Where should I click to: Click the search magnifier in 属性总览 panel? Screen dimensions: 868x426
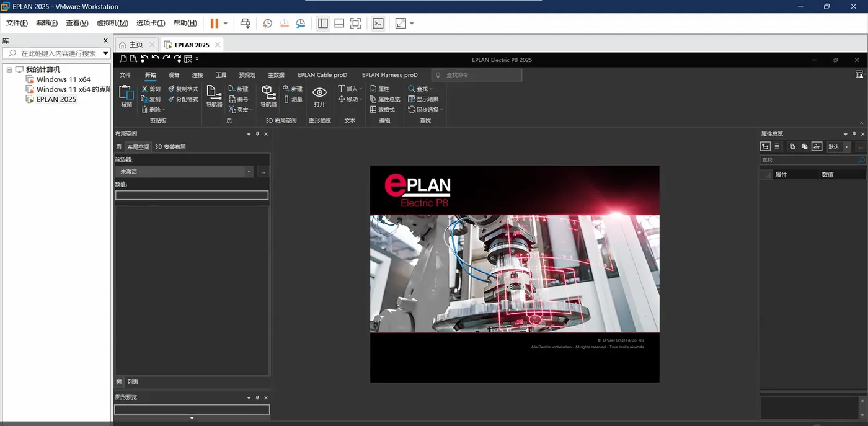(x=861, y=160)
